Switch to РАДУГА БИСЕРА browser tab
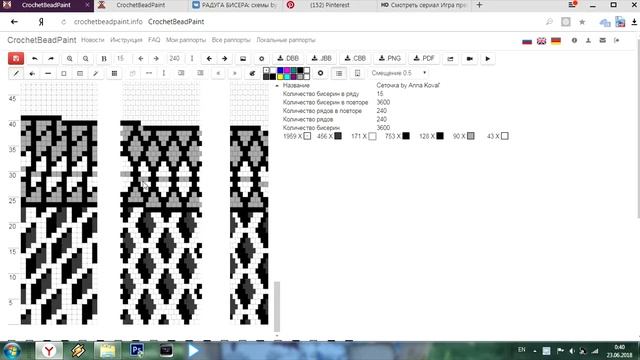The width and height of the screenshot is (640, 360). tap(236, 5)
